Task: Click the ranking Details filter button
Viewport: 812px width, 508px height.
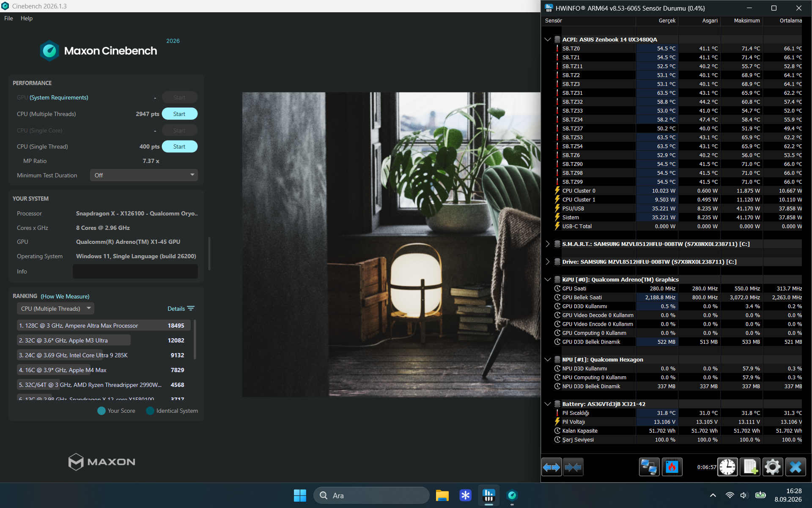Action: [x=181, y=309]
